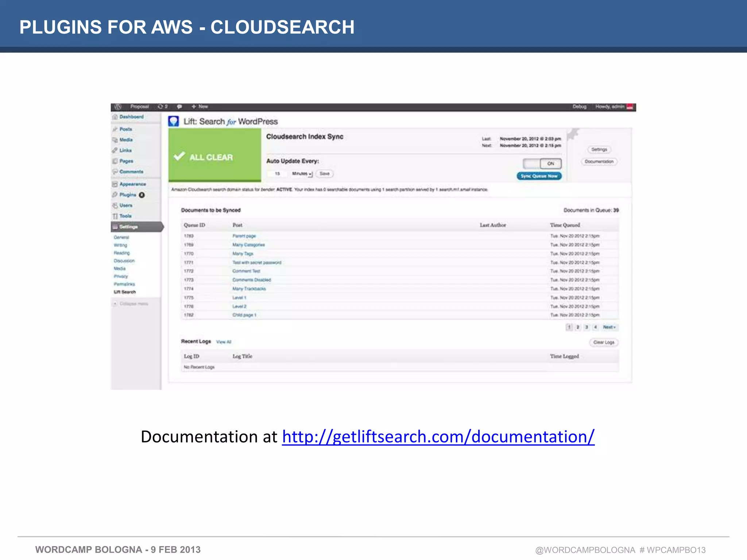Image resolution: width=747 pixels, height=560 pixels.
Task: Open the Parent page post link
Action: point(244,236)
